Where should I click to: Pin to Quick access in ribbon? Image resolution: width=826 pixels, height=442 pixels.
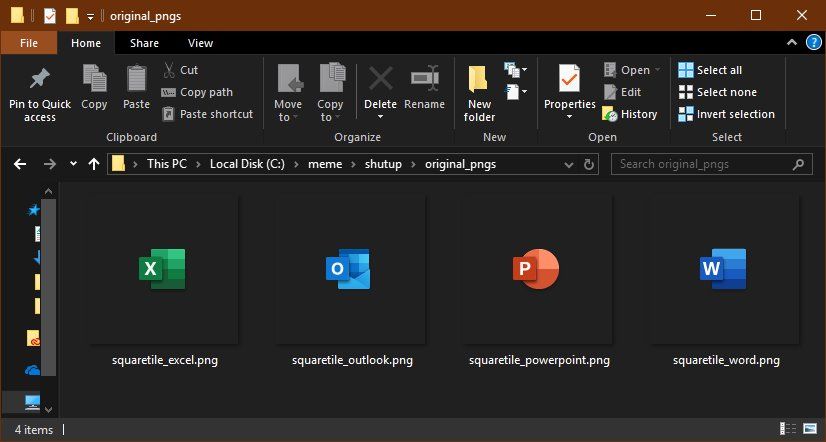(40, 94)
